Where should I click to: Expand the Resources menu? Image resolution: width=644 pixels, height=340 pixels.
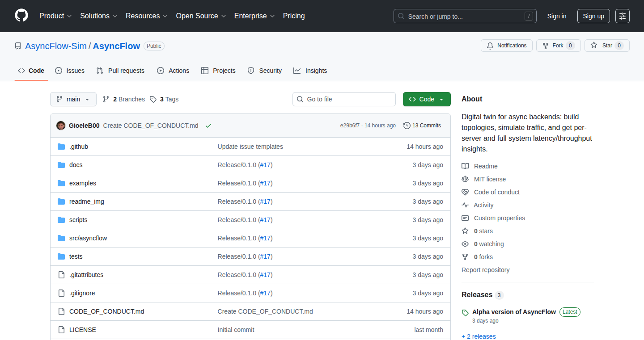click(x=147, y=16)
